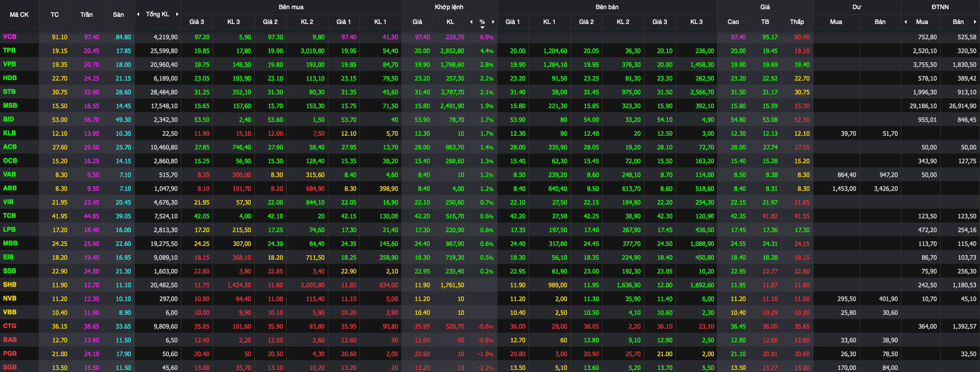The height and width of the screenshot is (372, 980).
Task: Open the small dropdown triangle under %
Action: (482, 27)
